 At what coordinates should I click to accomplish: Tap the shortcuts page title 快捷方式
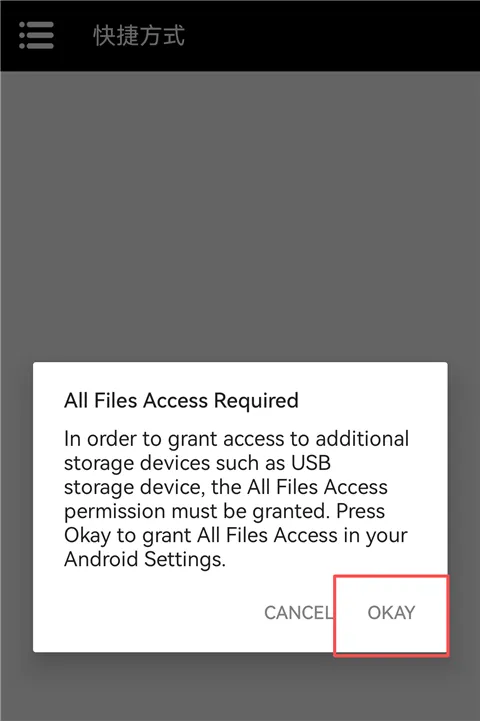(139, 35)
